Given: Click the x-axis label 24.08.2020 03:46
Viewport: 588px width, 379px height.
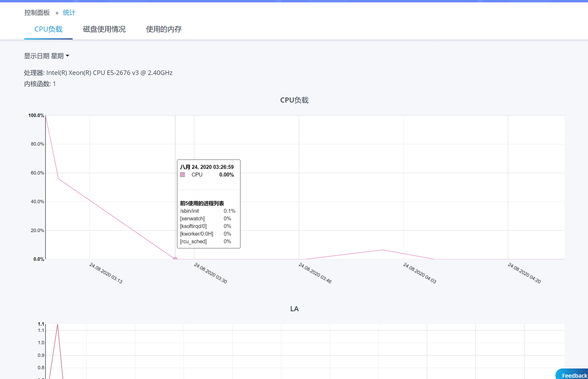Looking at the screenshot, I should click(x=315, y=273).
